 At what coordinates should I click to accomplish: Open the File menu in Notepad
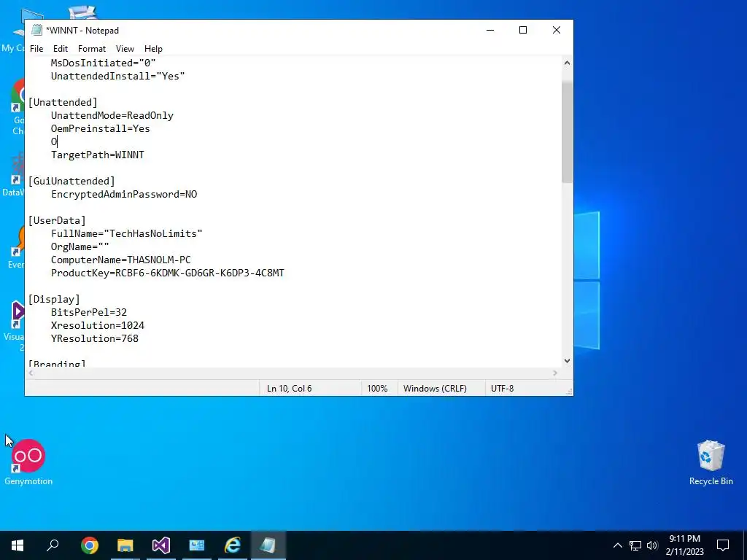coord(36,49)
